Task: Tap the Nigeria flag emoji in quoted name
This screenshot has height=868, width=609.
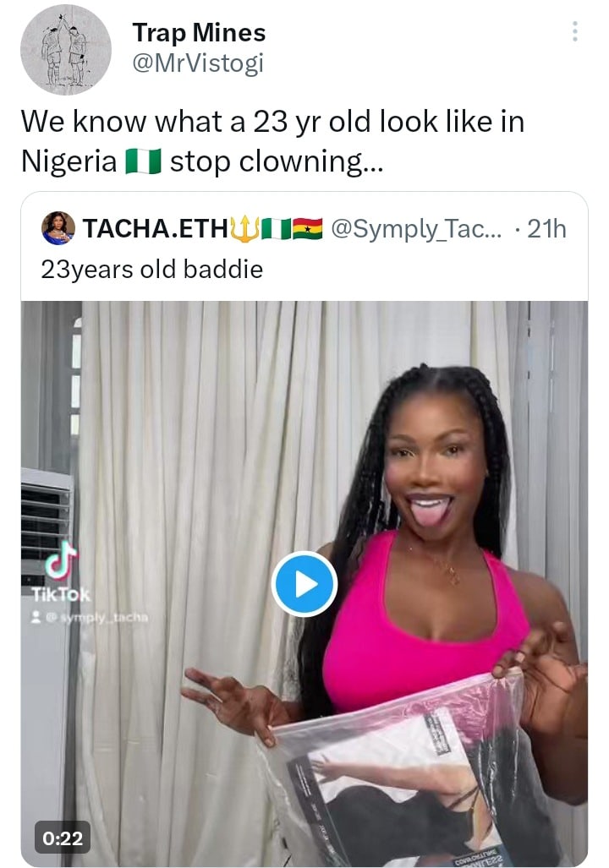Action: coord(276,228)
